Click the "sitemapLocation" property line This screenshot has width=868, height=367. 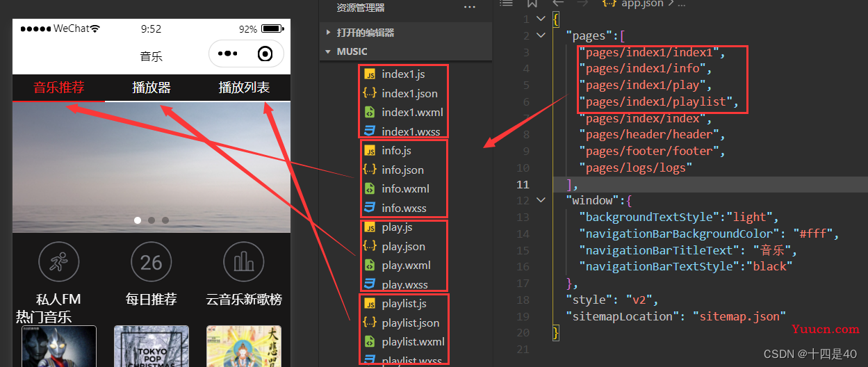[676, 316]
